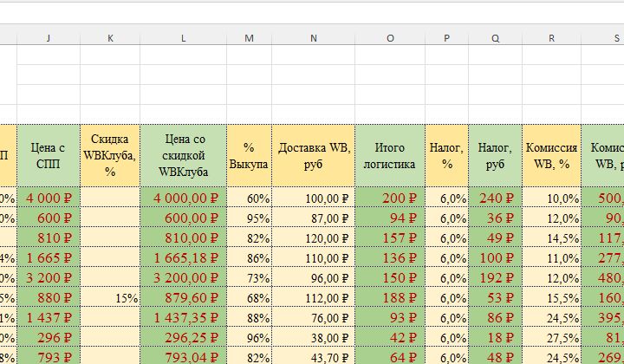Click the 'Налог, руб' header cell
The width and height of the screenshot is (624, 364).
(496, 155)
